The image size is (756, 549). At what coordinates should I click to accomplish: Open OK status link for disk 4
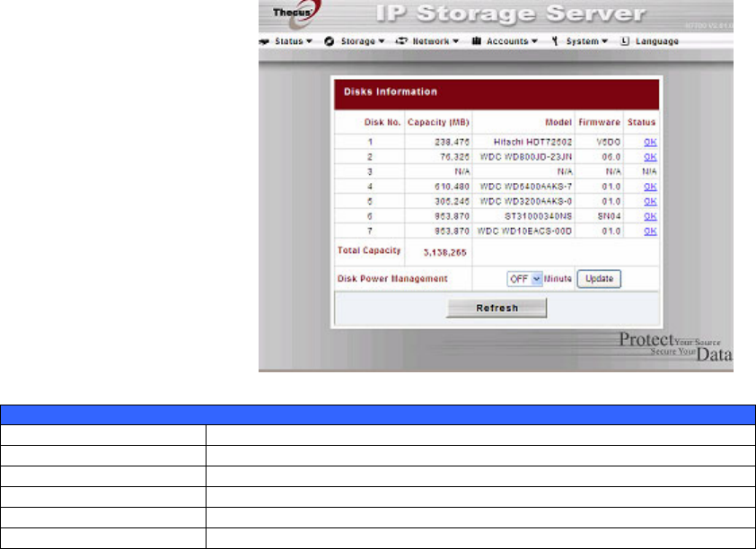tap(650, 187)
